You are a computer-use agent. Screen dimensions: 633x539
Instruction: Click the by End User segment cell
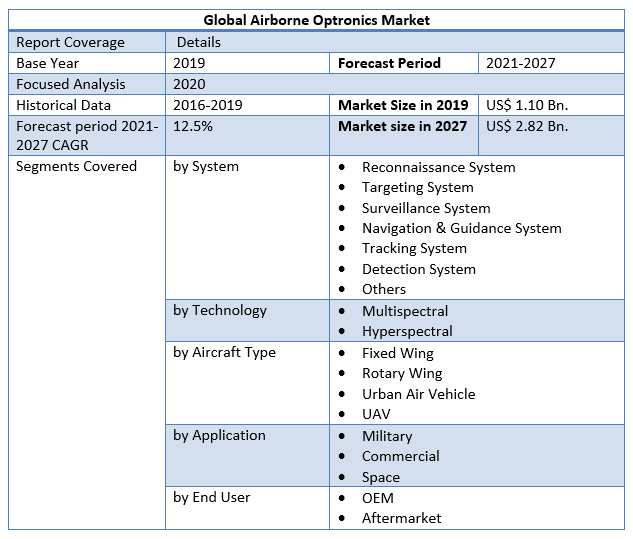(212, 497)
